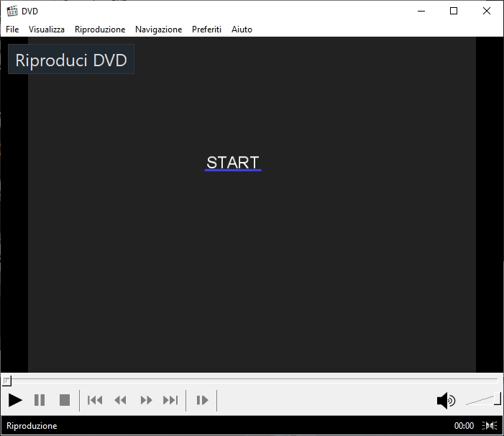Viewport: 504px width, 436px height.
Task: Click the middle of the seek bar track
Action: [x=252, y=381]
